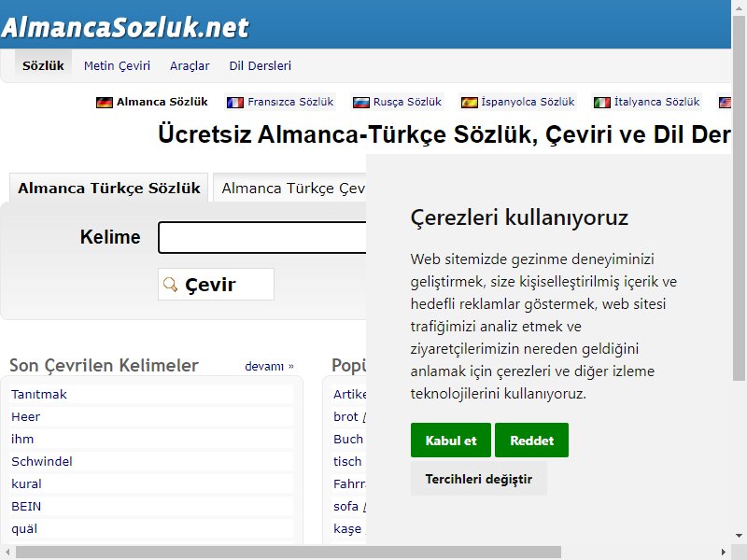747x560 pixels.
Task: Open the popular word kaşe
Action: (x=347, y=528)
